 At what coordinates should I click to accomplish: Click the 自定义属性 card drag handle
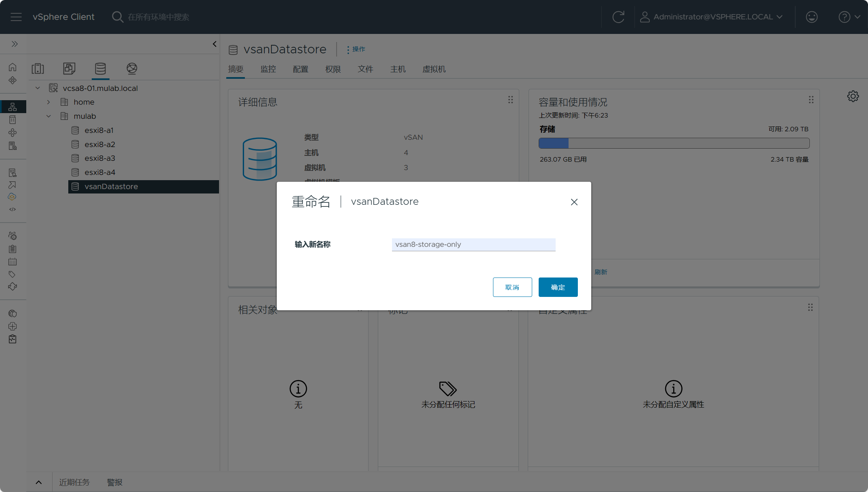point(810,307)
